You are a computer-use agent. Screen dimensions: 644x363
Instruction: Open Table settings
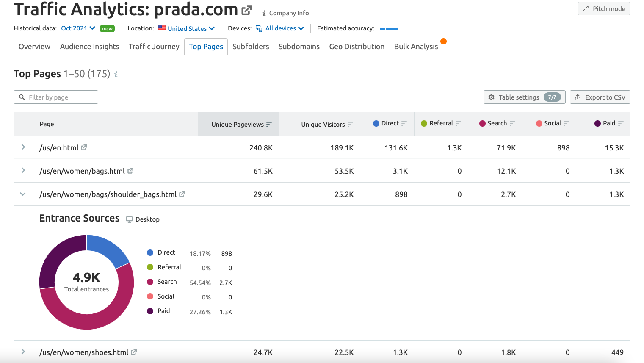[x=525, y=97]
